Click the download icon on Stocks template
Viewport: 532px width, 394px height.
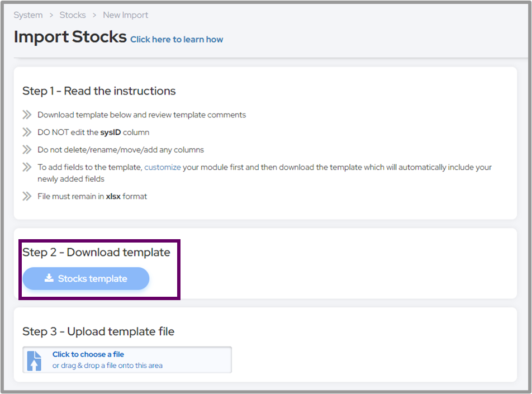49,278
